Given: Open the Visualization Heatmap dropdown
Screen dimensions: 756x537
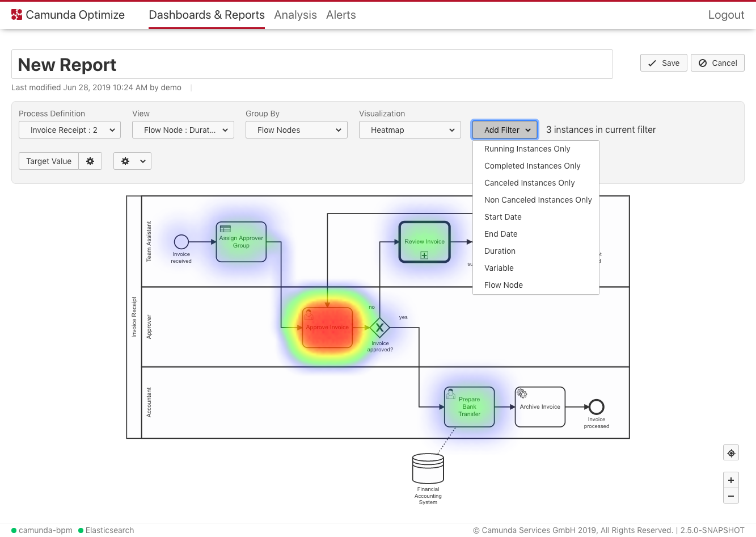Looking at the screenshot, I should pyautogui.click(x=410, y=130).
